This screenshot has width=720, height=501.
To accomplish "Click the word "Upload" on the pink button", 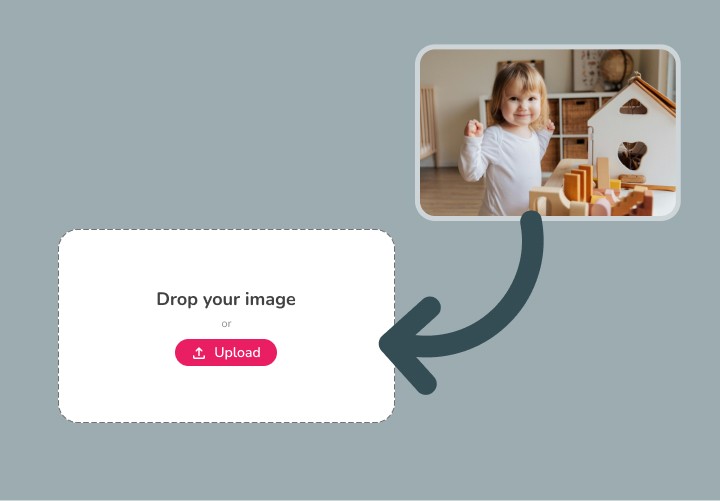I will click(237, 352).
